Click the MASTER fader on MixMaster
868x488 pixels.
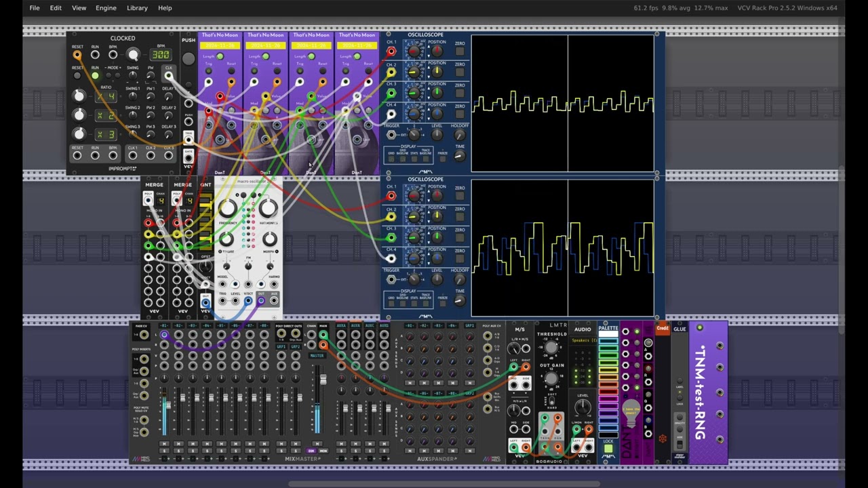click(x=323, y=380)
